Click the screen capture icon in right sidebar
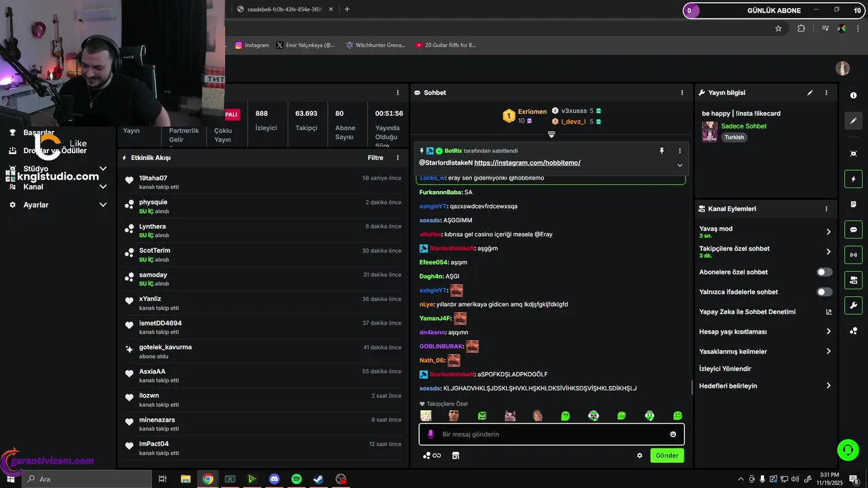 (853, 154)
